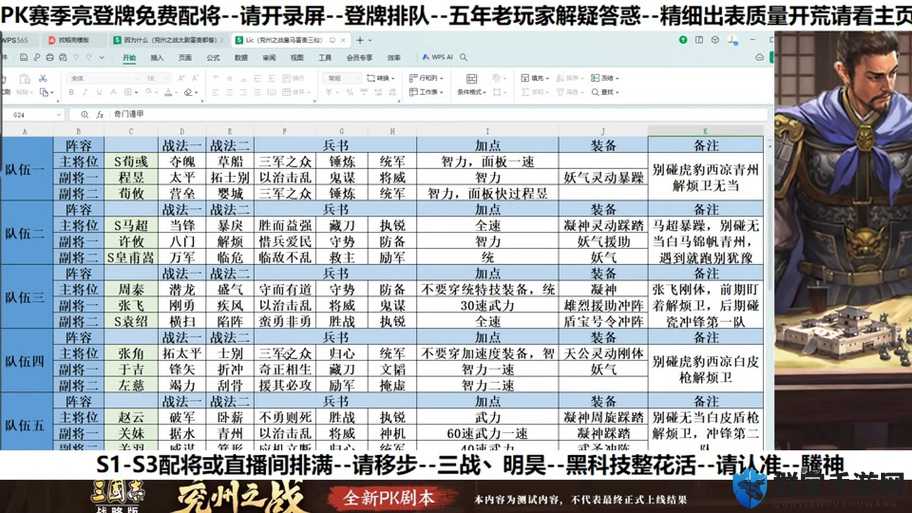The height and width of the screenshot is (513, 912).
Task: Click the Print icon in quick access toolbar
Action: pyautogui.click(x=49, y=58)
